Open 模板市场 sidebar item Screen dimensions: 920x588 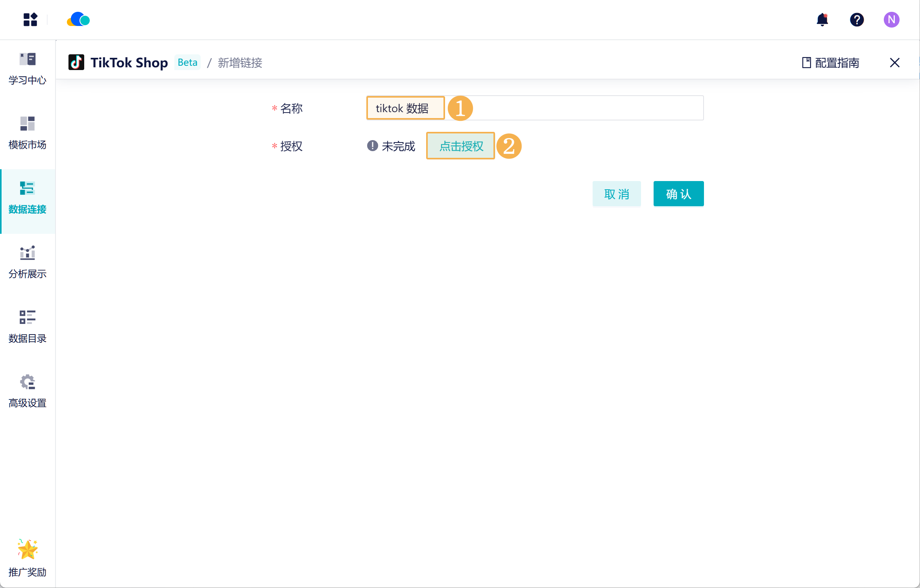pos(28,133)
